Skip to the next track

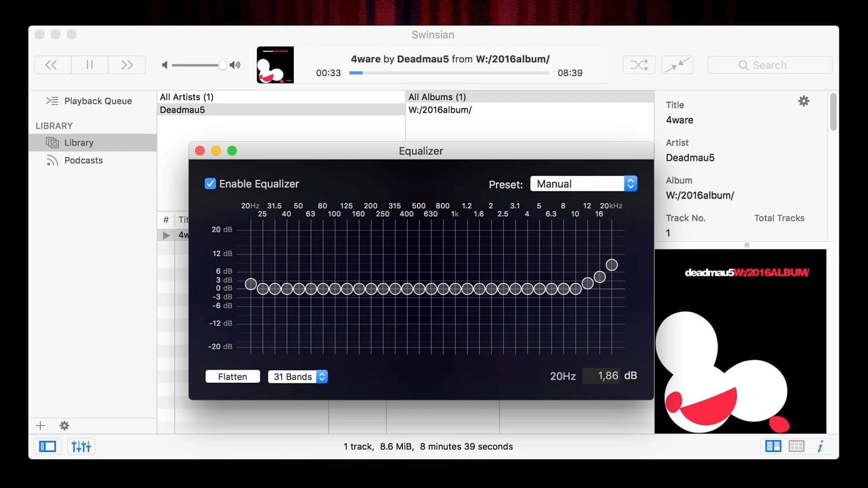click(127, 65)
